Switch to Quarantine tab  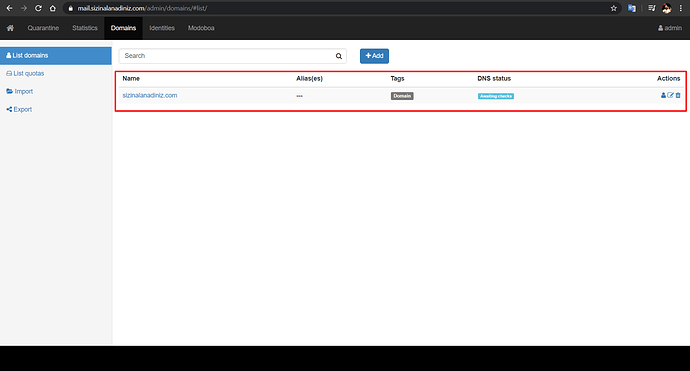(x=43, y=28)
